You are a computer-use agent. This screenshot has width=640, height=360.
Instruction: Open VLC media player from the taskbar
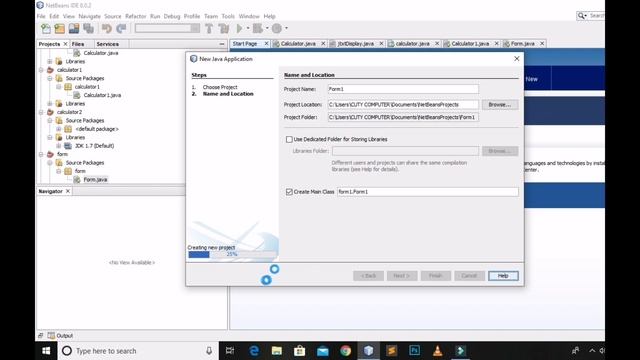(438, 351)
